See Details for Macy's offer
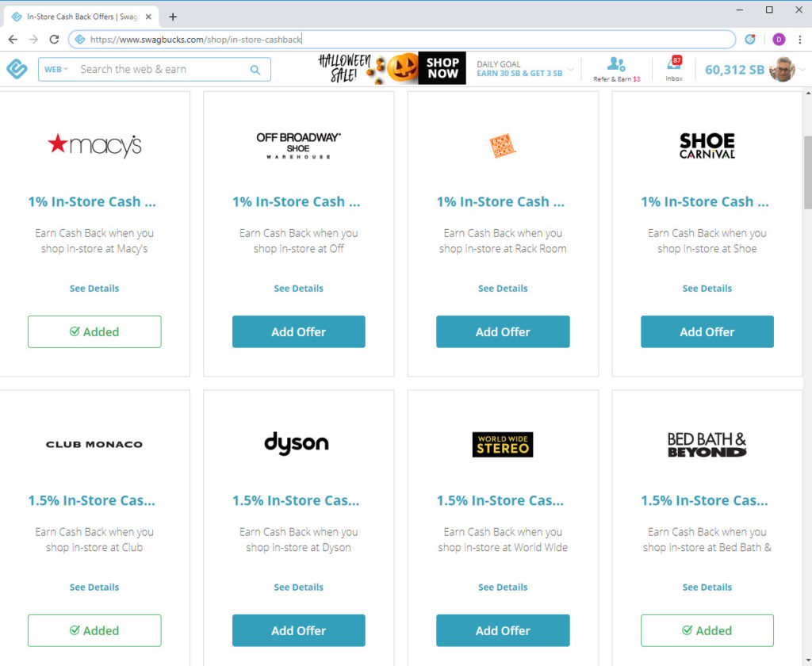812x666 pixels. pos(94,289)
